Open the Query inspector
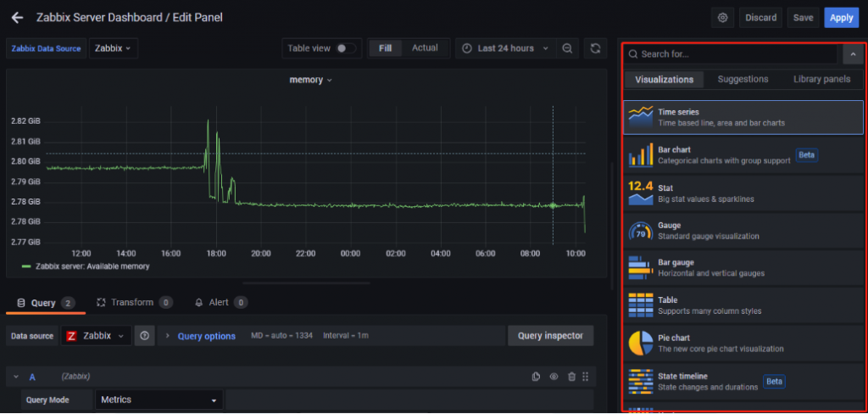 pos(550,336)
